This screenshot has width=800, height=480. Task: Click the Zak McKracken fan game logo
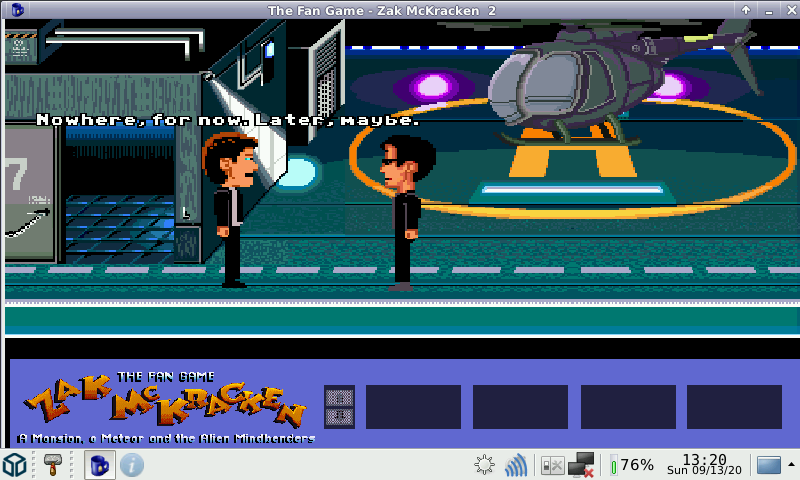pyautogui.click(x=166, y=407)
